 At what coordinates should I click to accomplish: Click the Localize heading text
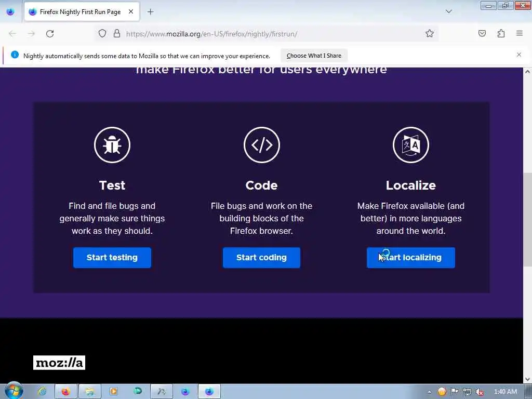pyautogui.click(x=410, y=185)
